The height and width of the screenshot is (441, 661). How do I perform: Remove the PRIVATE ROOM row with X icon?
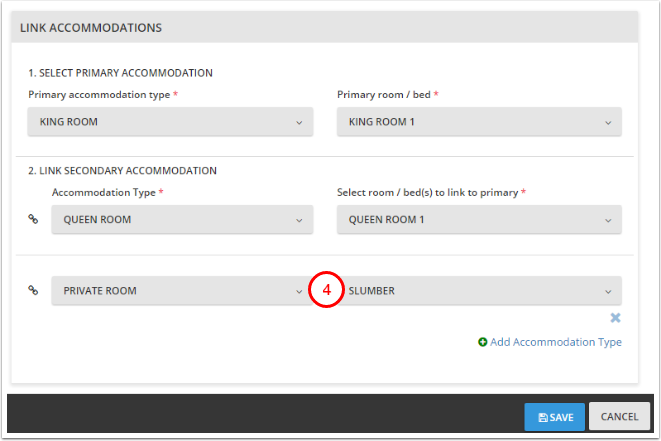[615, 318]
